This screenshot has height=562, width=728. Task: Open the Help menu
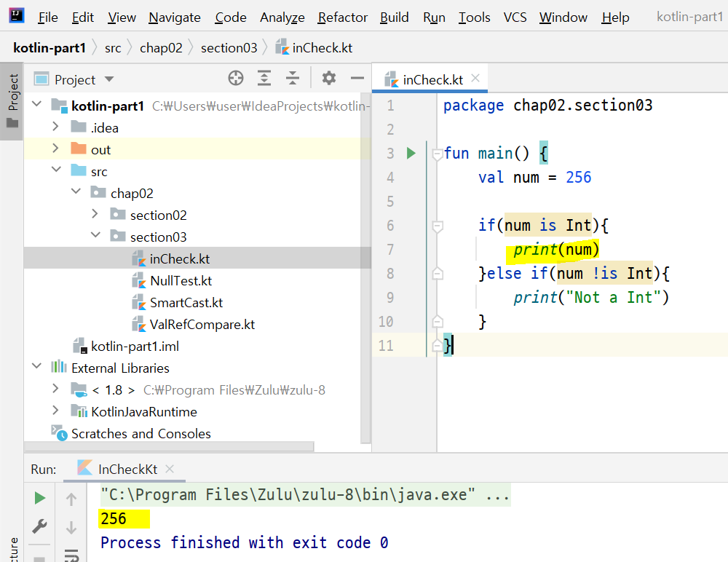pyautogui.click(x=615, y=17)
